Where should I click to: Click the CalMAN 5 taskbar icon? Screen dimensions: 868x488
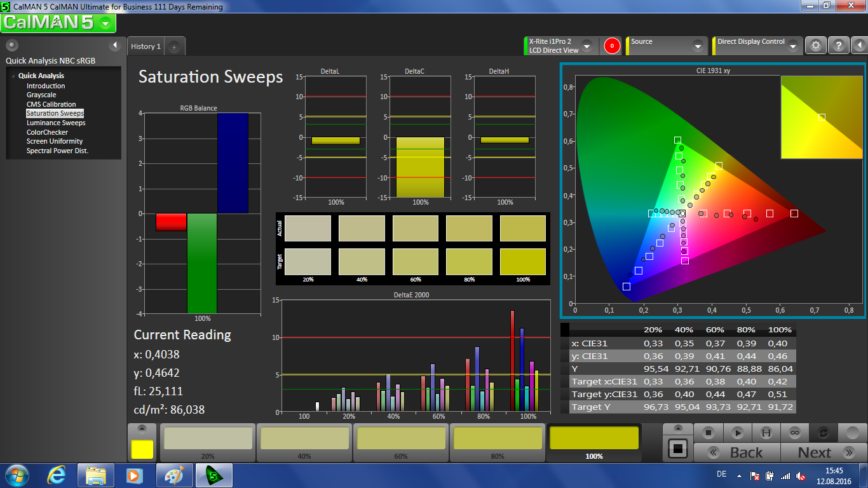[x=214, y=475]
